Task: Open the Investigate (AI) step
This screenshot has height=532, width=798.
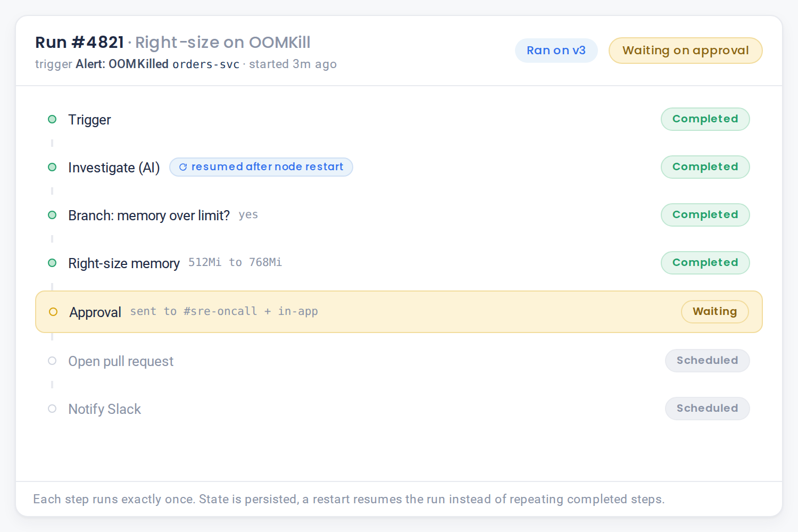Action: (114, 168)
